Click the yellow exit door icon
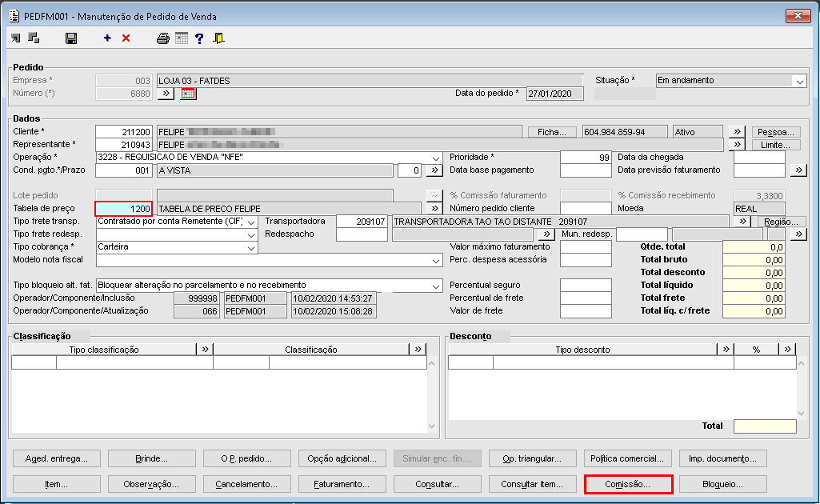Viewport: 820px width, 504px height. pyautogui.click(x=218, y=38)
